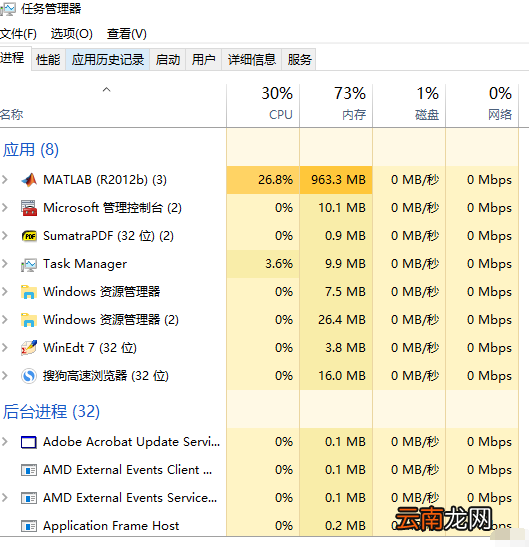Click the 16.0 MB memory value
The width and height of the screenshot is (529, 547).
point(342,376)
